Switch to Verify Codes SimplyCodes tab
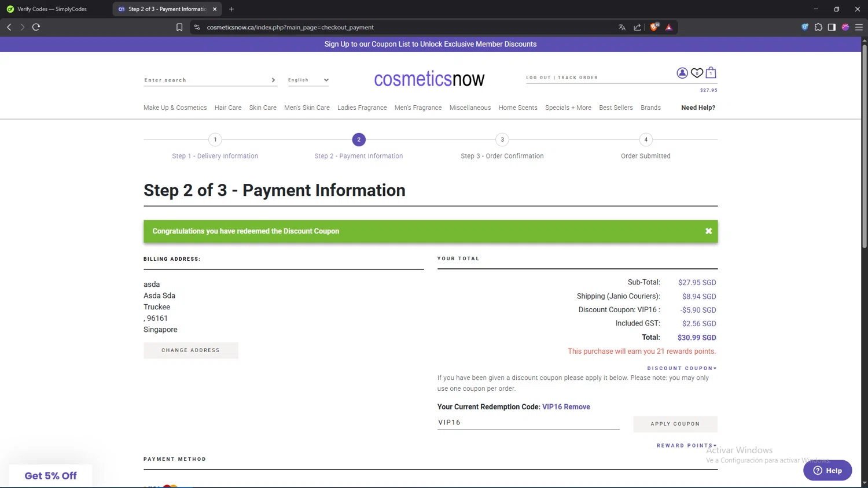 coord(52,9)
